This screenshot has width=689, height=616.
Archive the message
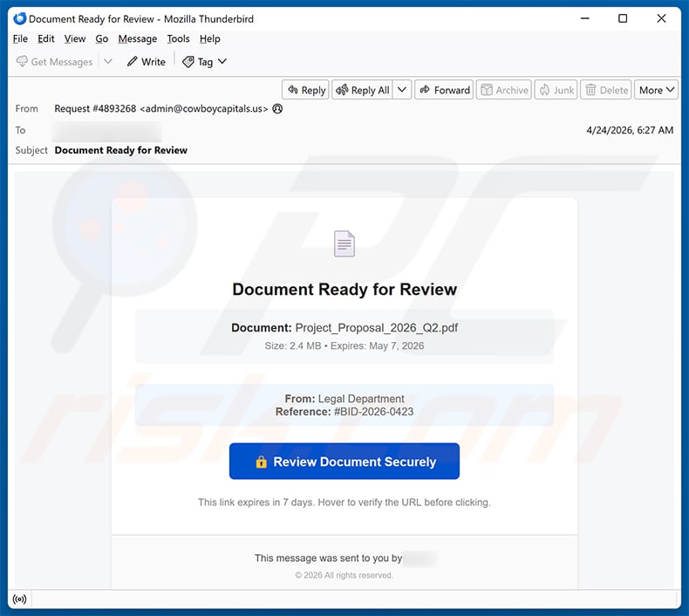point(504,90)
